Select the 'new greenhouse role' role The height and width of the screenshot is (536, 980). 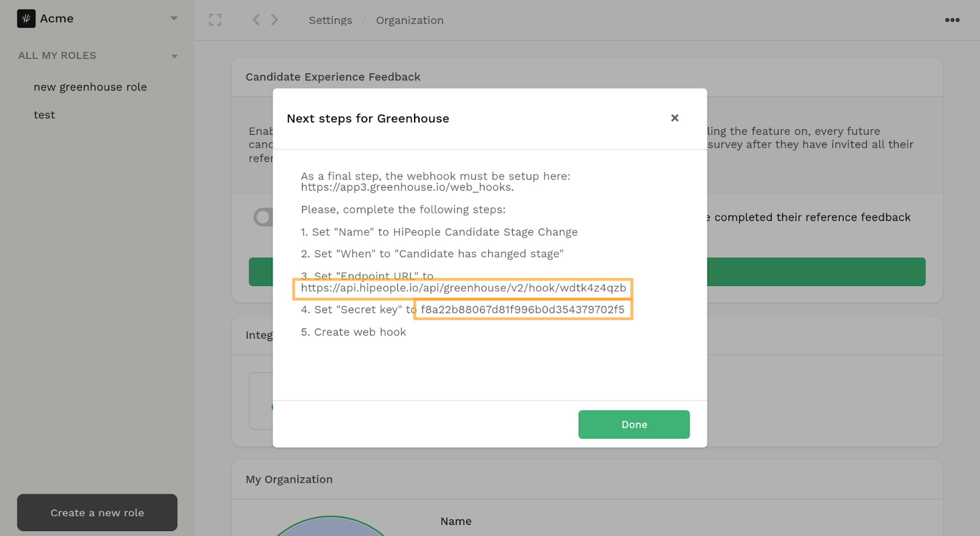click(90, 87)
